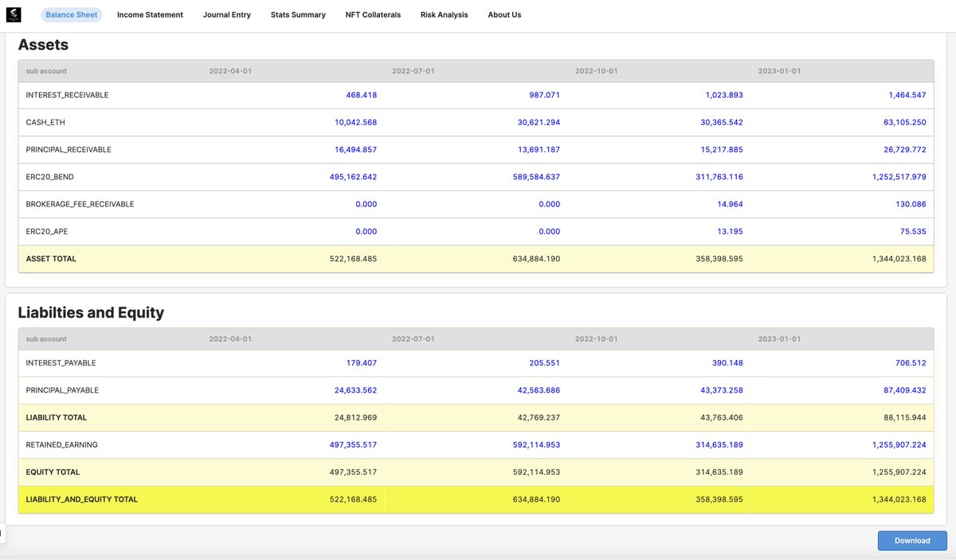Click the Download button
Viewport: 956px width, 560px height.
pyautogui.click(x=912, y=540)
